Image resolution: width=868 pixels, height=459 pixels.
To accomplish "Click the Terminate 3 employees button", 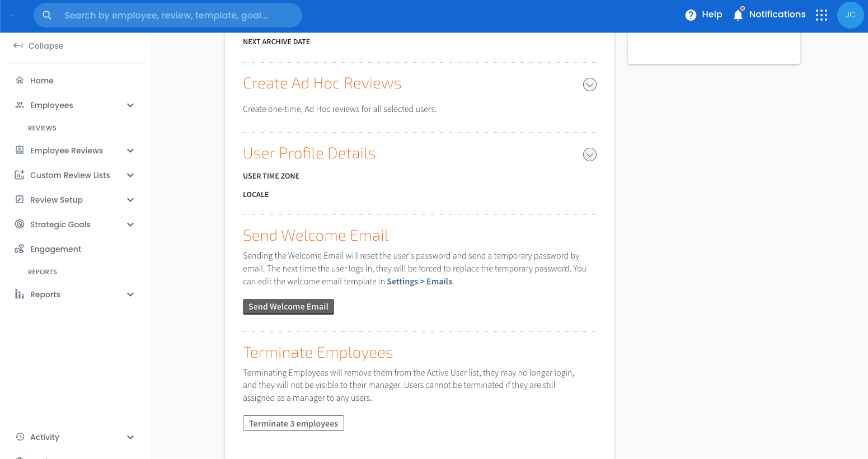I will 293,423.
